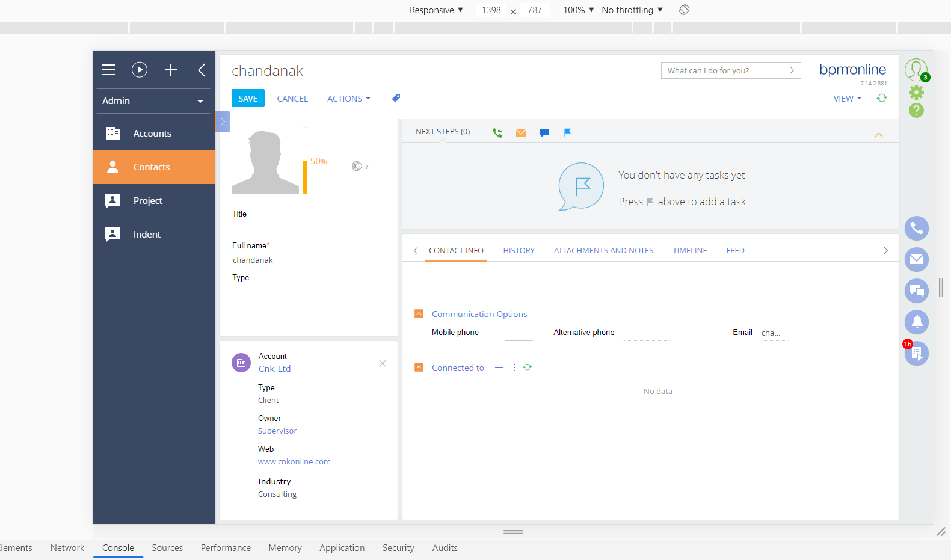Open the green help question mark

click(x=916, y=110)
